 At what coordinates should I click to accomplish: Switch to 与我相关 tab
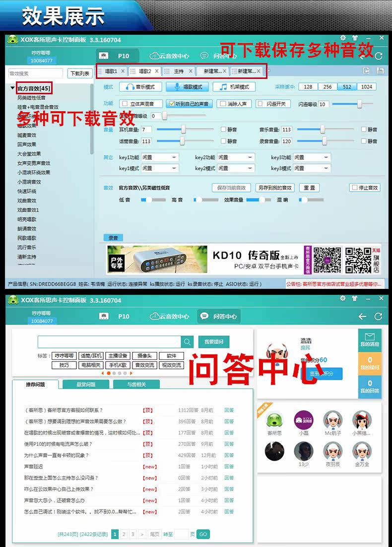(x=137, y=384)
